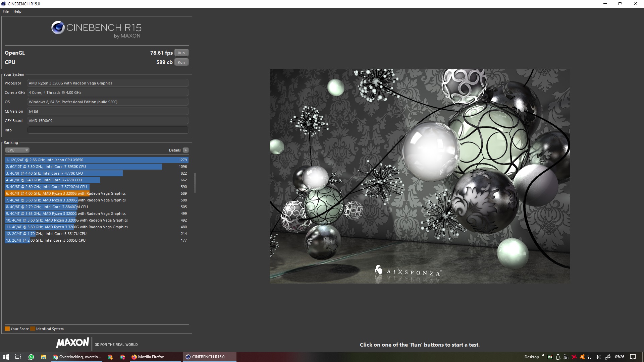Select ranking row 2 Intel Core i7-3930K
Screen dimensions: 644x362
[97, 167]
